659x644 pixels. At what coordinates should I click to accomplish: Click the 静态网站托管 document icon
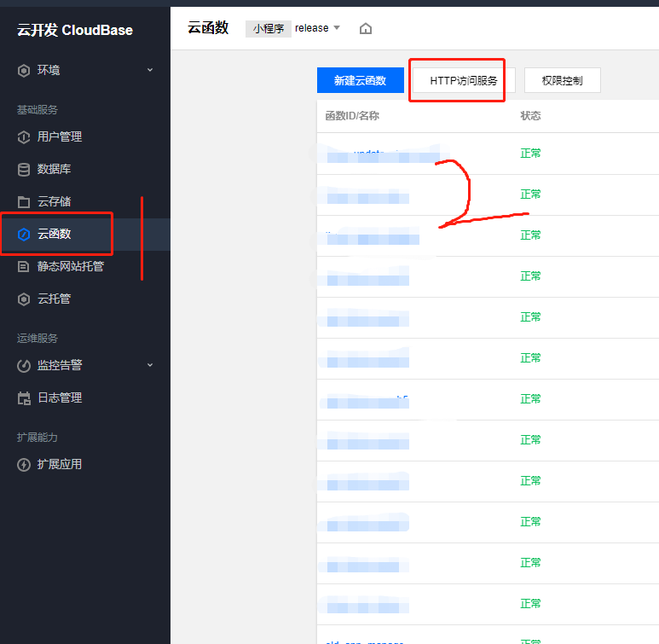click(24, 267)
